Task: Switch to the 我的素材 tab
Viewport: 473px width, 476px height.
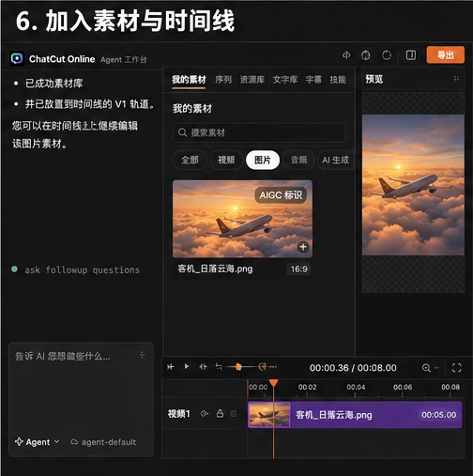Action: pos(189,80)
